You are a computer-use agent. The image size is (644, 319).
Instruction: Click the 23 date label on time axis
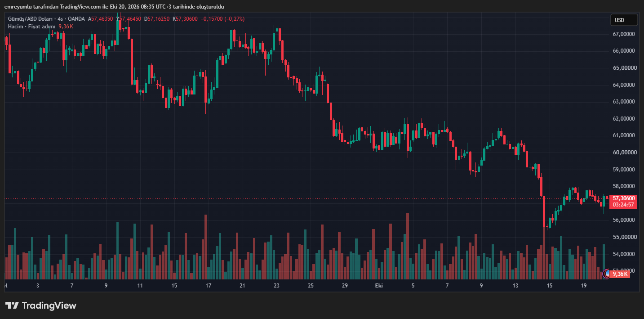coord(276,286)
